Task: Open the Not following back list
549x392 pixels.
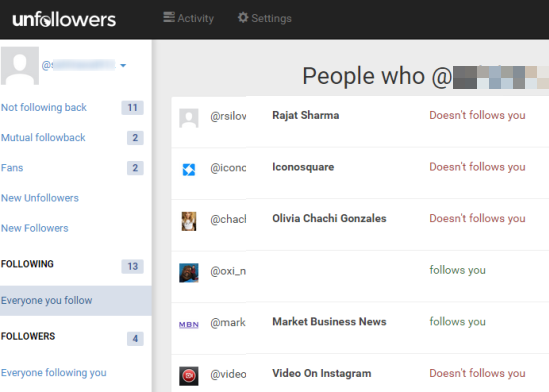Action: pos(44,107)
